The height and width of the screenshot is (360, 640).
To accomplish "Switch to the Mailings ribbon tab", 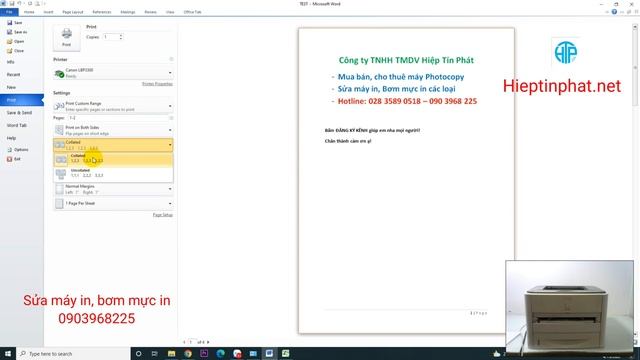I will tap(128, 12).
